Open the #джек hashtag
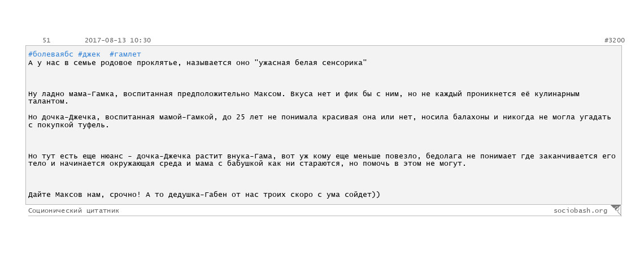Screen dimensions: 644x258 coord(89,54)
